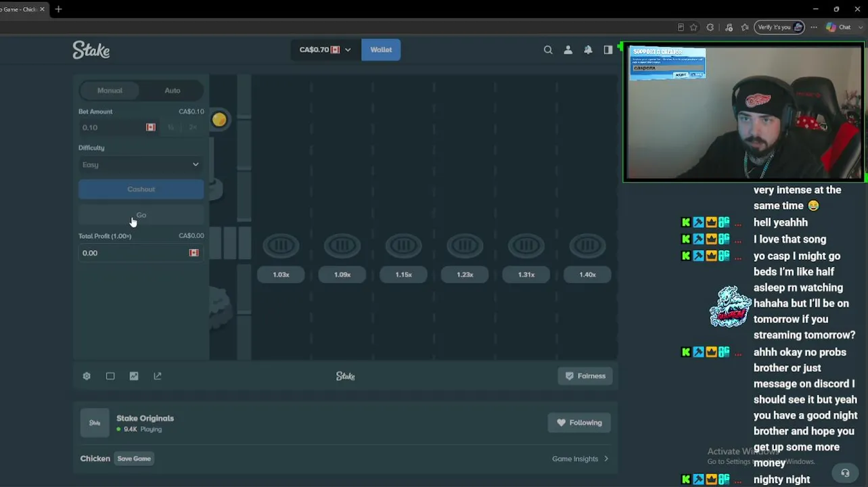
Task: Toggle the Following heart button
Action: tap(579, 423)
